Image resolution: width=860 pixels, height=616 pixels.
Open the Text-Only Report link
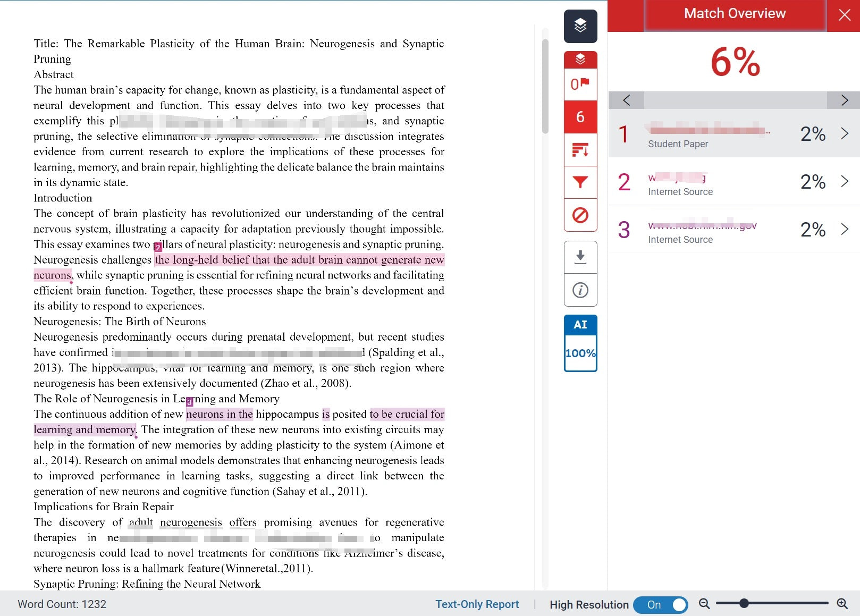tap(477, 604)
